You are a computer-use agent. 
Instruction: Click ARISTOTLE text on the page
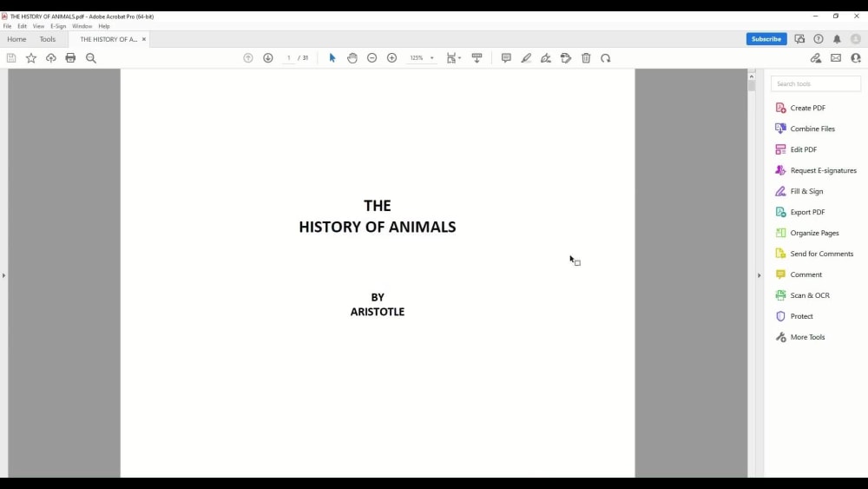[x=378, y=312]
